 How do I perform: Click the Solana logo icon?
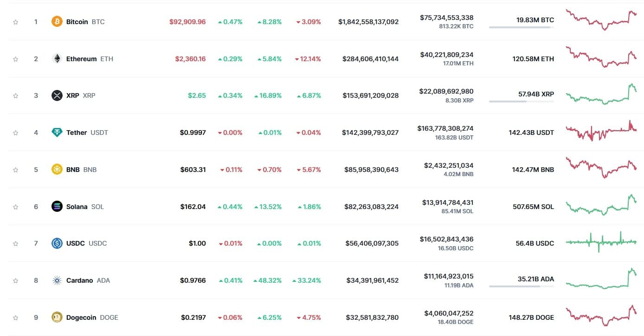coord(57,207)
